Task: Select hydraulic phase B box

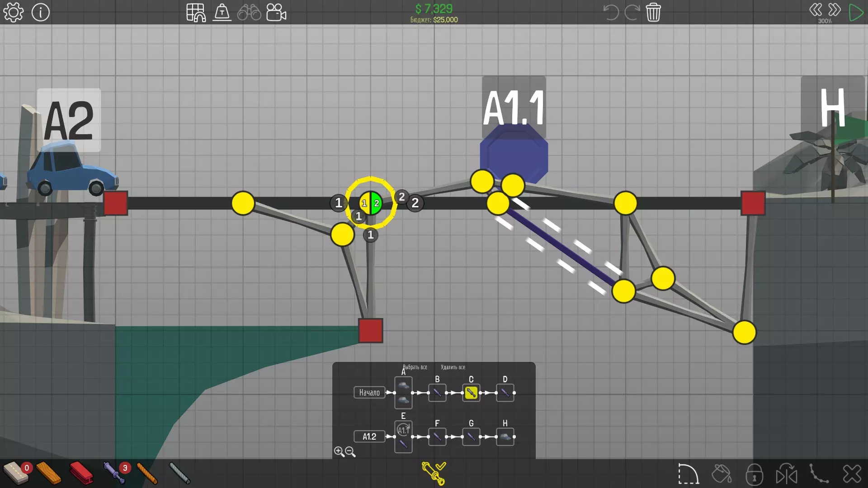Action: coord(437,393)
